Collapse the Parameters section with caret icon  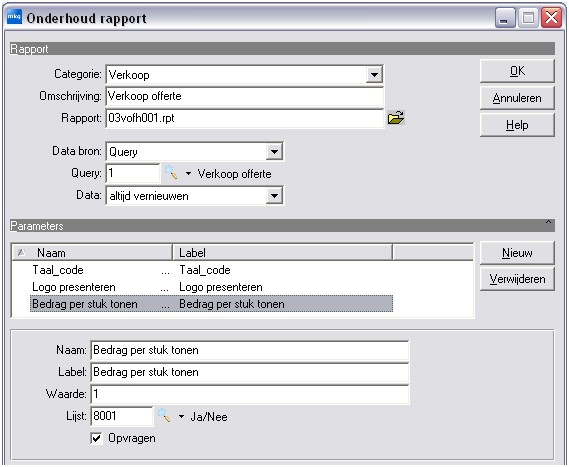[548, 222]
